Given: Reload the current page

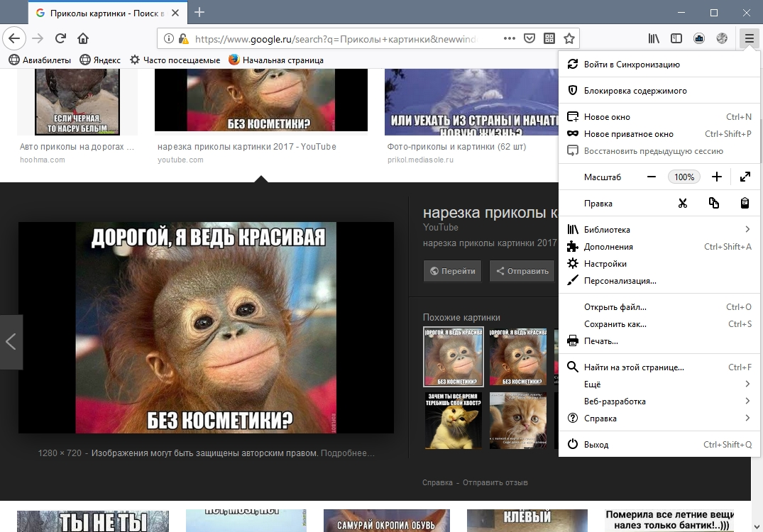Looking at the screenshot, I should tap(60, 38).
